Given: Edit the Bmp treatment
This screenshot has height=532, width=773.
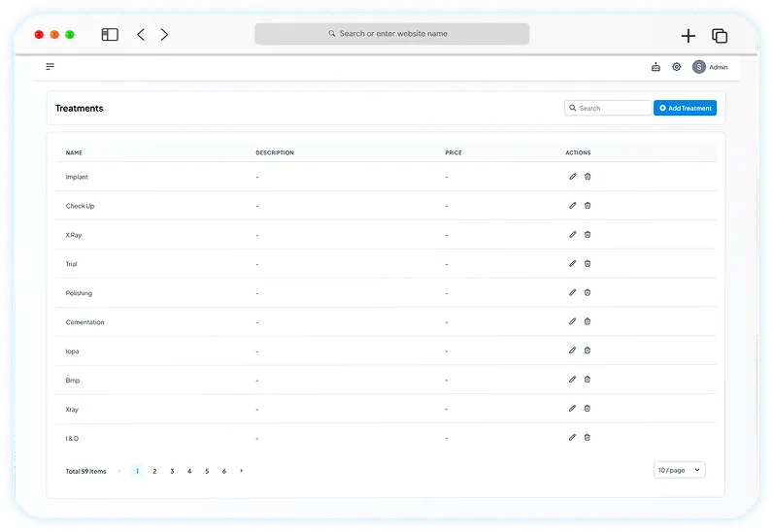Looking at the screenshot, I should click(x=572, y=380).
